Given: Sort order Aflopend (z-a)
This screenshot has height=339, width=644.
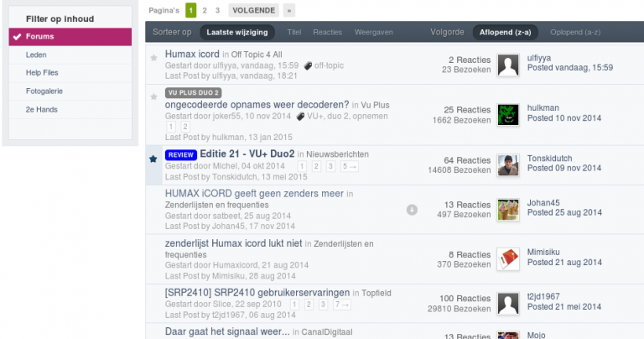Looking at the screenshot, I should (506, 33).
